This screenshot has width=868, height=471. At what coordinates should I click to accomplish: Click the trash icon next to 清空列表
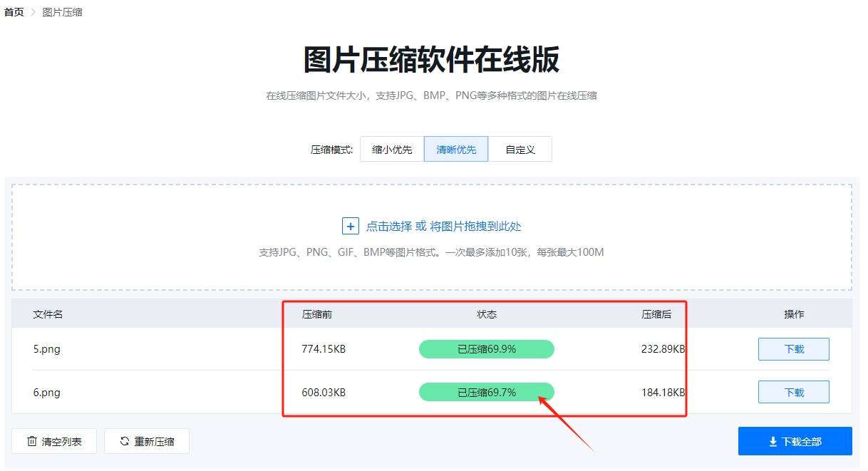pos(31,440)
